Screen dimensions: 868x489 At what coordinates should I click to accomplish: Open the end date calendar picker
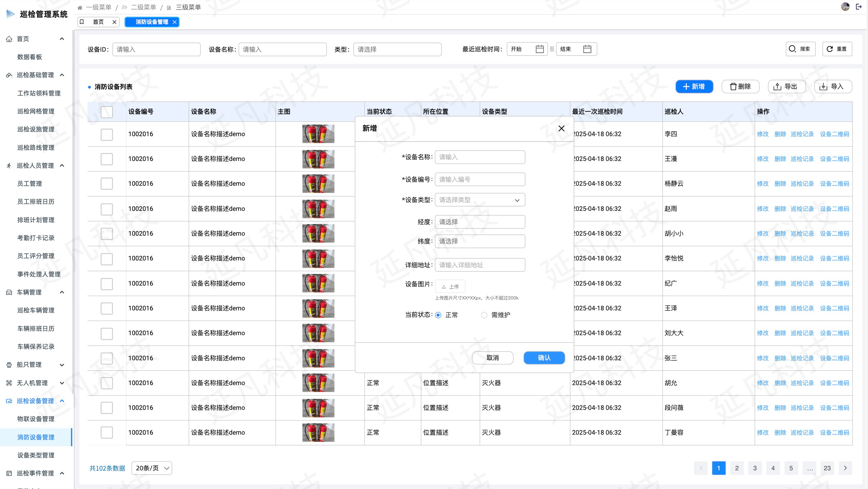pyautogui.click(x=587, y=49)
